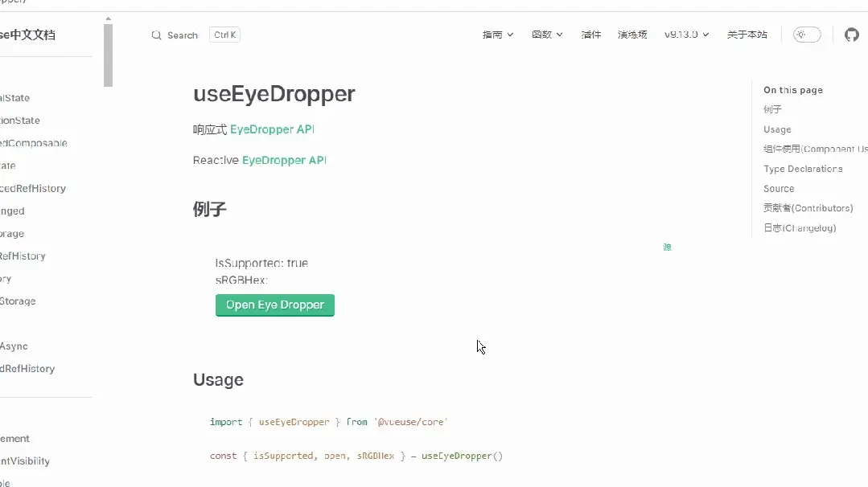Click the 源 source link above the demo

666,247
